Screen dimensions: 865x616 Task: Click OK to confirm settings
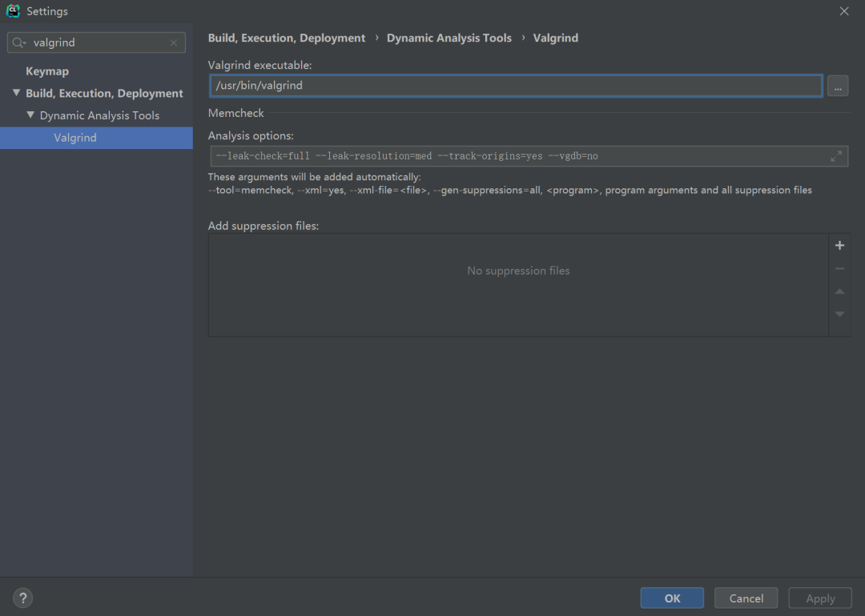672,598
